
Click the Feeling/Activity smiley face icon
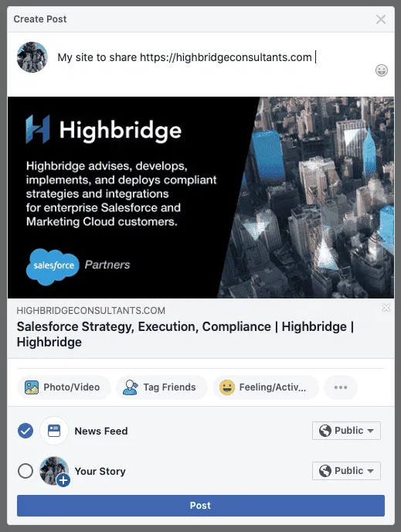click(227, 387)
